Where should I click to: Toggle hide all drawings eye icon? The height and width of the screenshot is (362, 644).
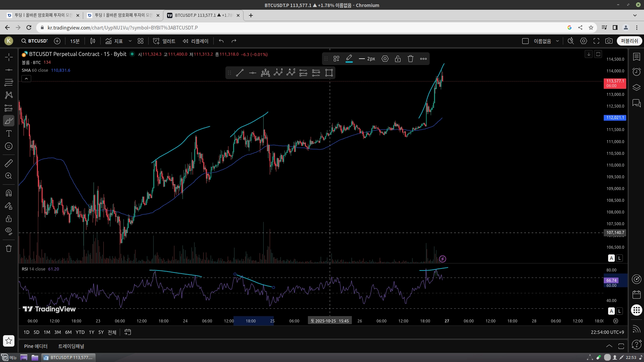pos(9,231)
